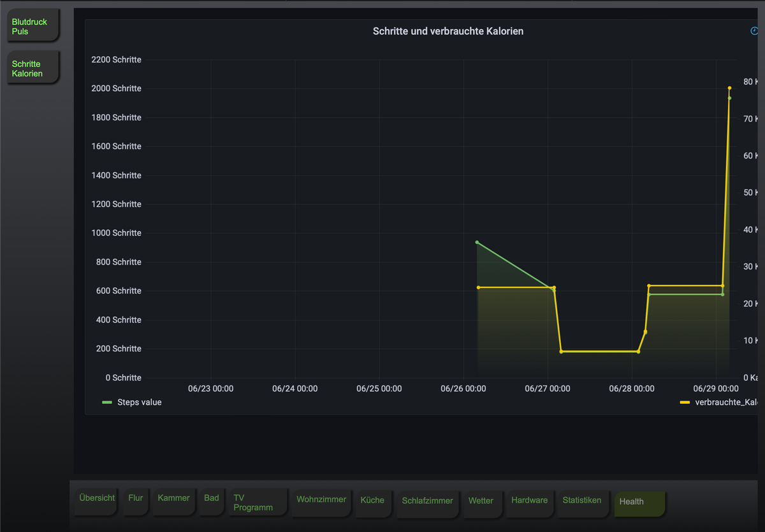Click the 1600 Schritte axis label
This screenshot has width=765, height=532.
[x=117, y=147]
